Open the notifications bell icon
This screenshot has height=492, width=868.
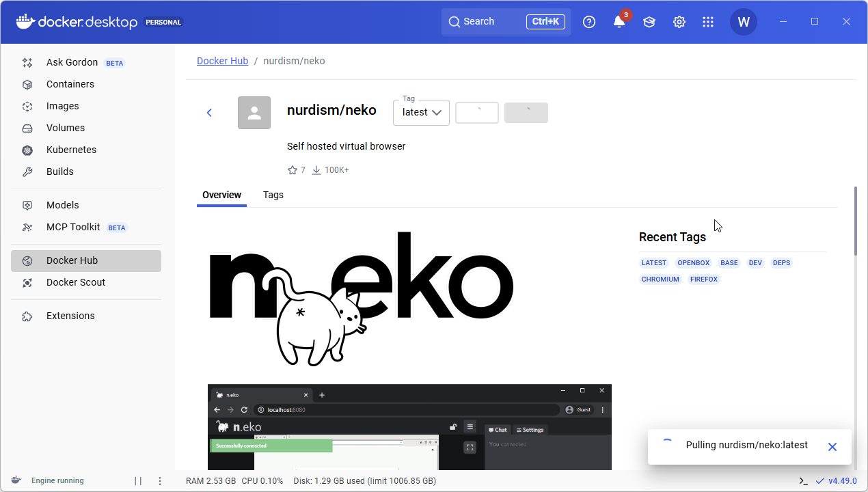coord(619,22)
